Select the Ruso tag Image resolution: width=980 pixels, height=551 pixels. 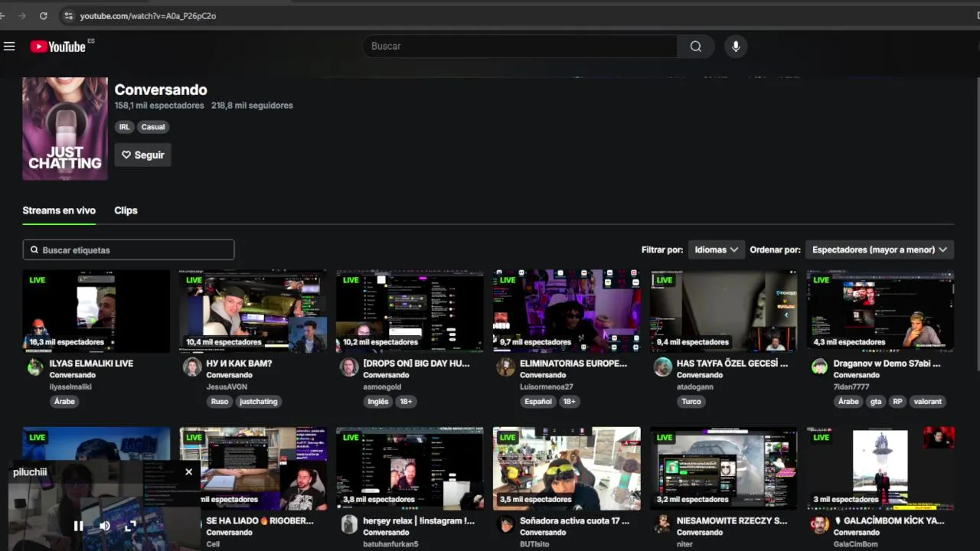coord(220,402)
